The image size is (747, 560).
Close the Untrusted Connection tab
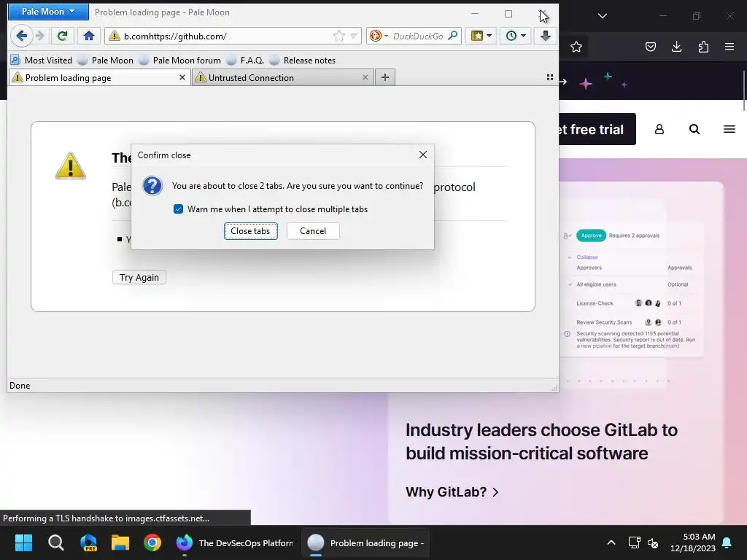365,77
